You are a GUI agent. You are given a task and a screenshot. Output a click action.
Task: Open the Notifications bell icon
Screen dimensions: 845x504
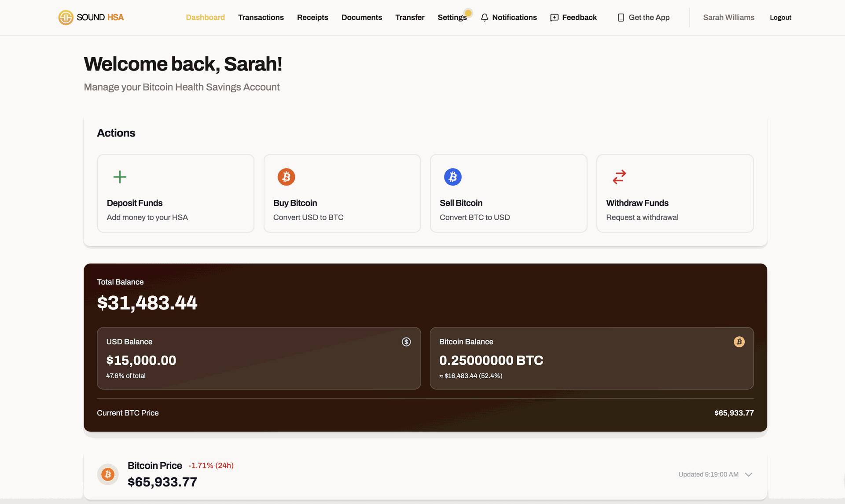(x=485, y=17)
